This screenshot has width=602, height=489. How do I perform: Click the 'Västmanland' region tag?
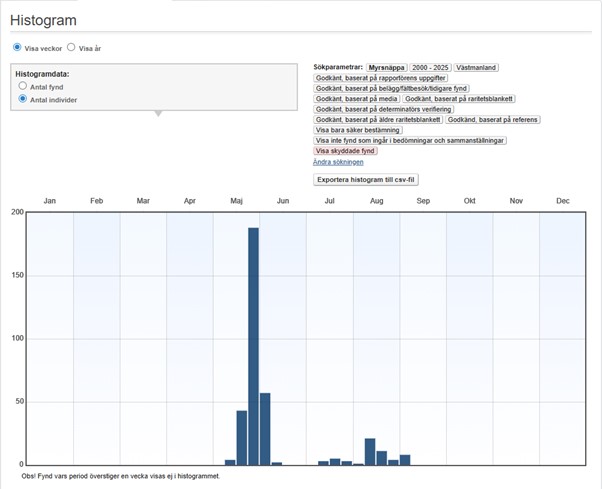[476, 67]
